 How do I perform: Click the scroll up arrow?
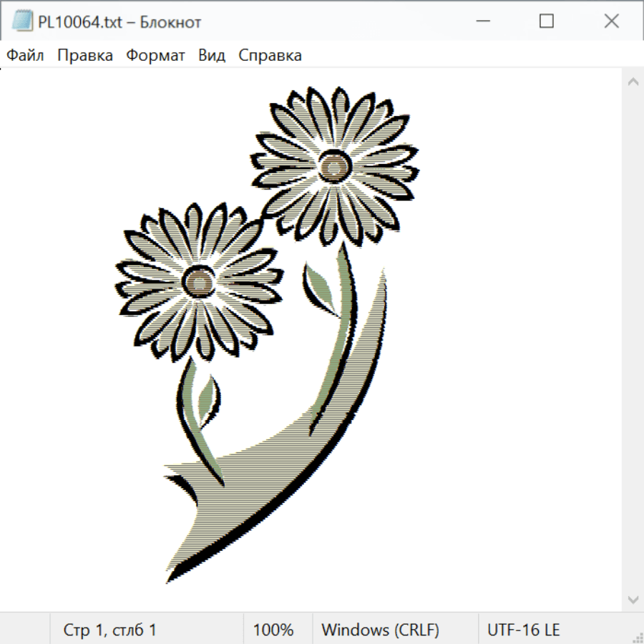pyautogui.click(x=633, y=82)
